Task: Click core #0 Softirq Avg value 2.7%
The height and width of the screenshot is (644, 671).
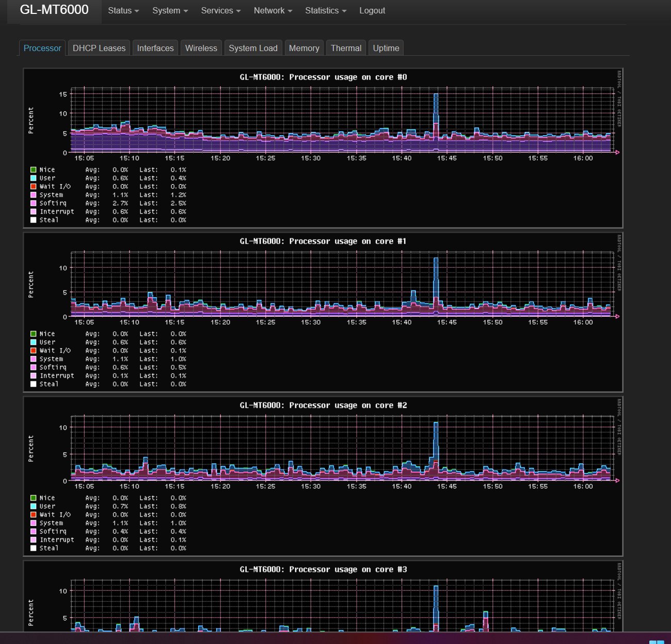Action: (x=120, y=203)
